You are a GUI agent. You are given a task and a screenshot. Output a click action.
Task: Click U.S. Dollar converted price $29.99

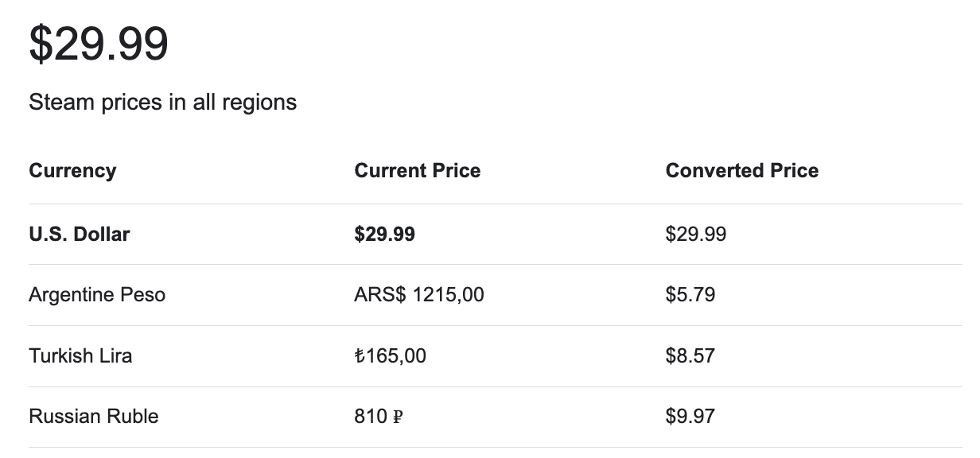point(696,235)
